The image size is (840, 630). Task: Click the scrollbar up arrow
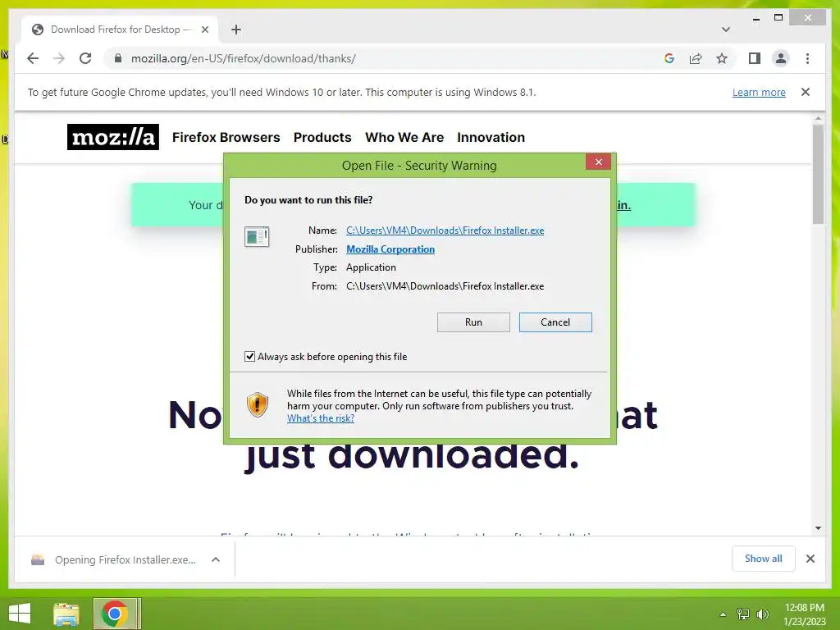818,118
